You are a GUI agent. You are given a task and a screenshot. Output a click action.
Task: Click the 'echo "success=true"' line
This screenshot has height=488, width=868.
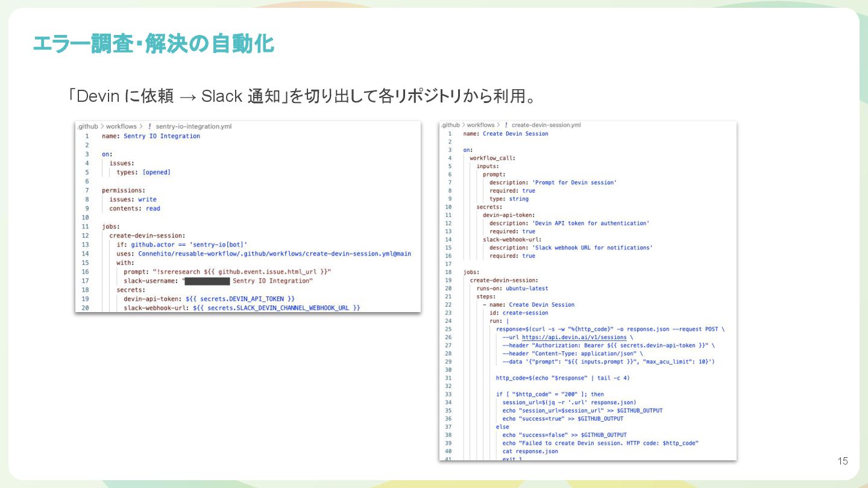pos(563,419)
